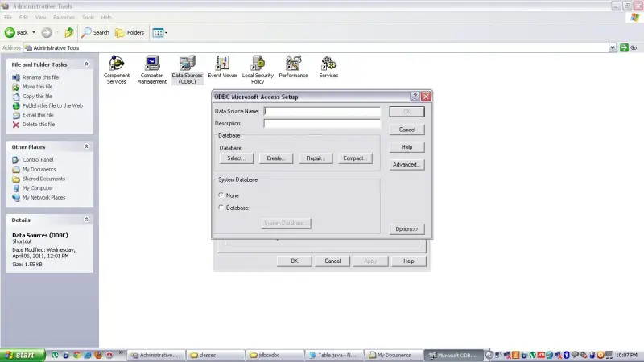Screen dimensions: 644x362
Task: Go to My Documents in Other Places
Action: click(x=39, y=169)
